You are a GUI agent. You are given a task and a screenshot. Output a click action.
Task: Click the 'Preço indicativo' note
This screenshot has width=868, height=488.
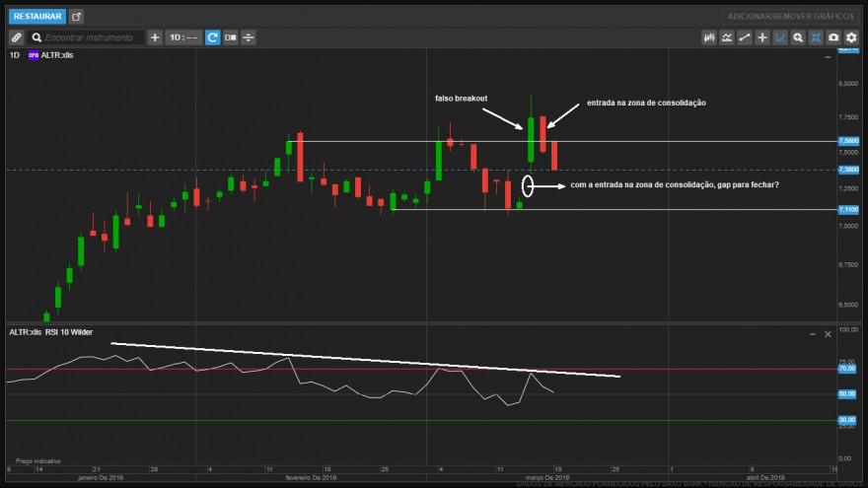click(x=38, y=461)
